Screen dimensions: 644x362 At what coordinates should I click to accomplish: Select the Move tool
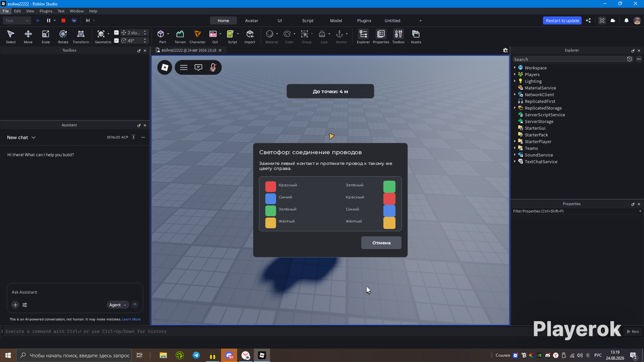pos(28,37)
